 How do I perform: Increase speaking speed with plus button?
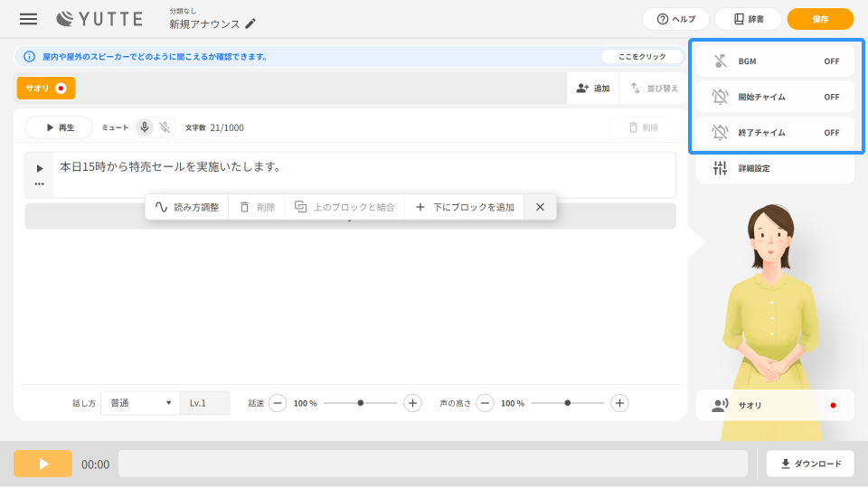tap(412, 403)
